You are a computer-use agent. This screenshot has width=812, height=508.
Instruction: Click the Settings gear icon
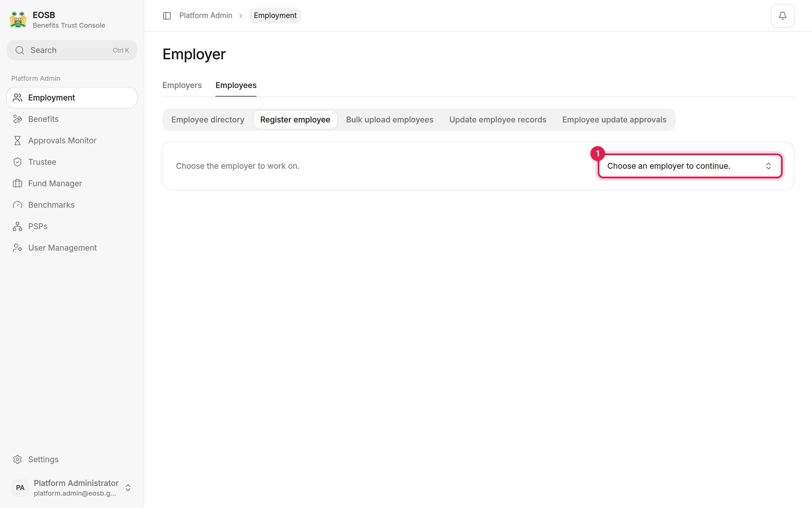(17, 459)
